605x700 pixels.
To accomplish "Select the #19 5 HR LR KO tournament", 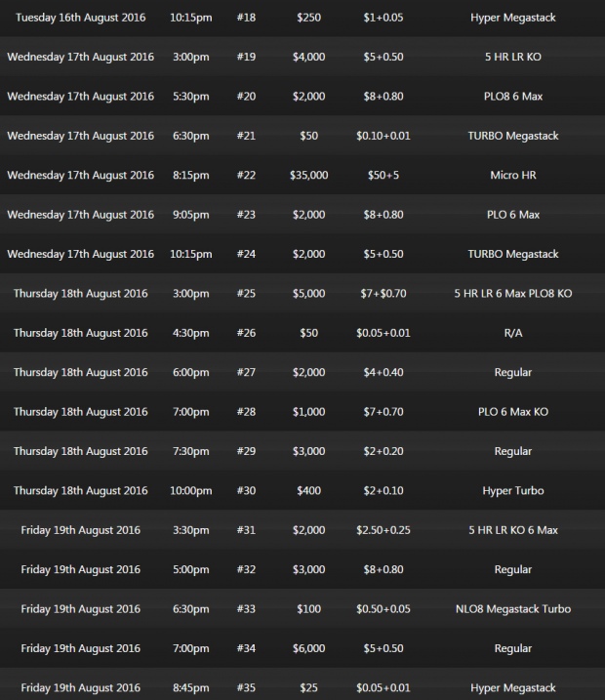I will click(x=512, y=58).
